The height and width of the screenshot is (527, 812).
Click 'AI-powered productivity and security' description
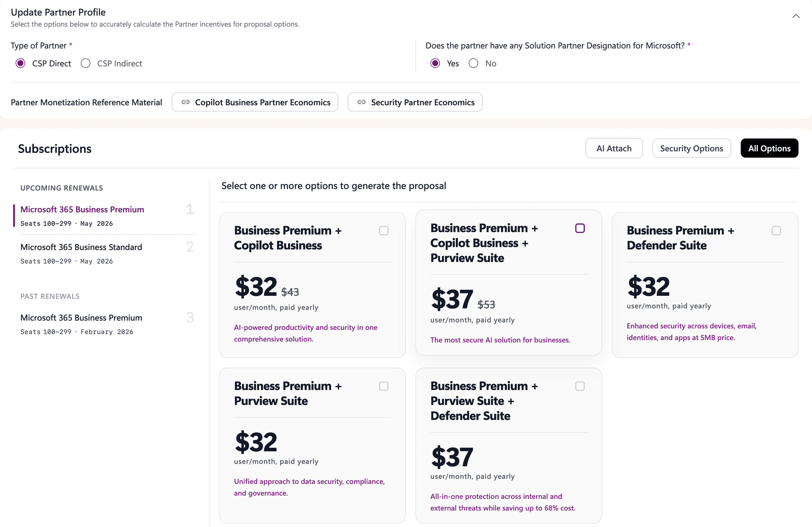(306, 333)
